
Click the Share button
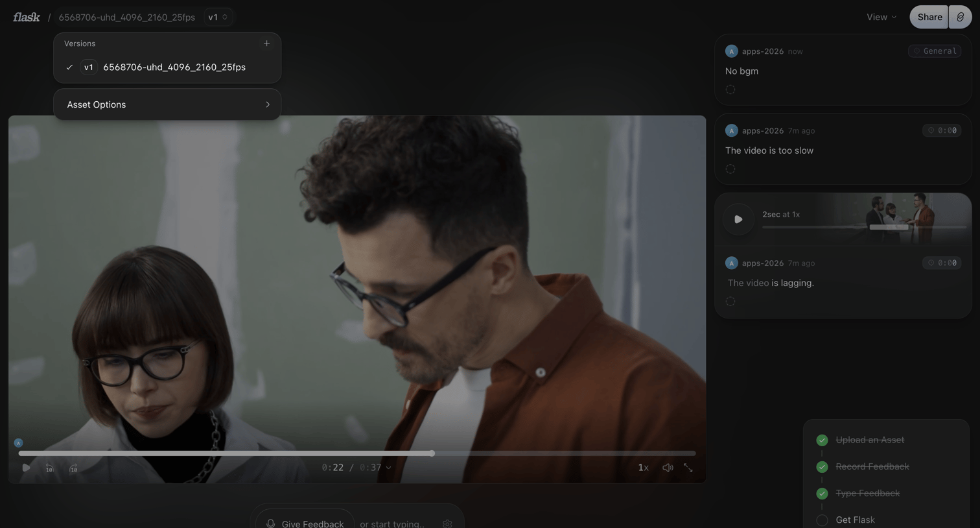(929, 18)
